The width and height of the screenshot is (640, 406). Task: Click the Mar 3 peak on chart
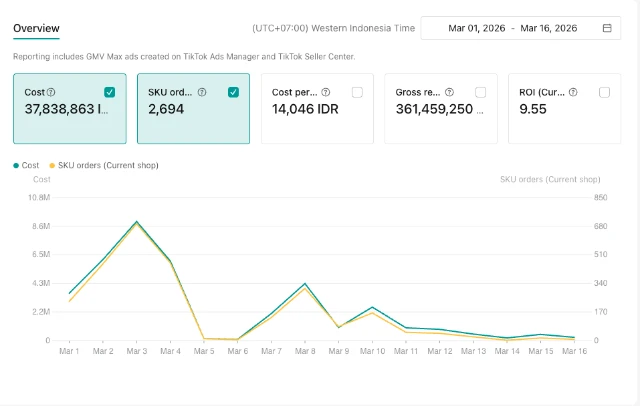click(x=136, y=222)
